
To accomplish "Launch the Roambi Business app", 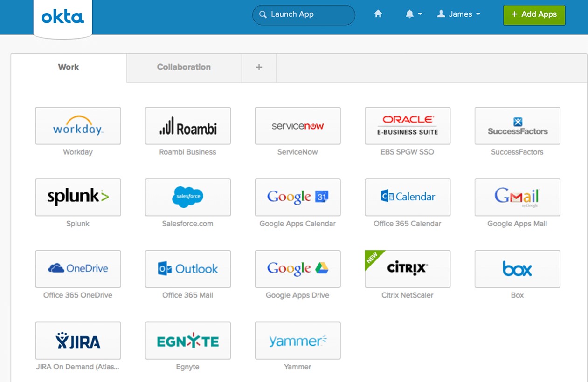I will [187, 126].
